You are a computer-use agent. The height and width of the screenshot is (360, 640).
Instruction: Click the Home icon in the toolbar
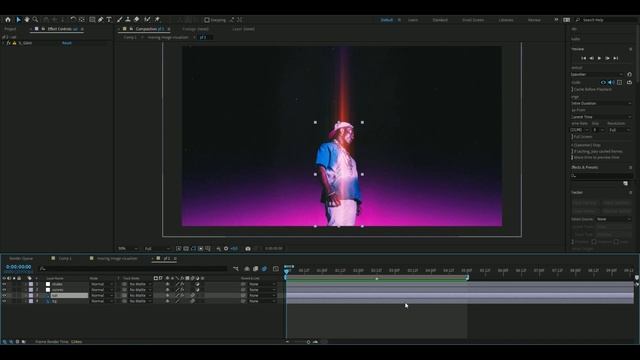pos(8,20)
